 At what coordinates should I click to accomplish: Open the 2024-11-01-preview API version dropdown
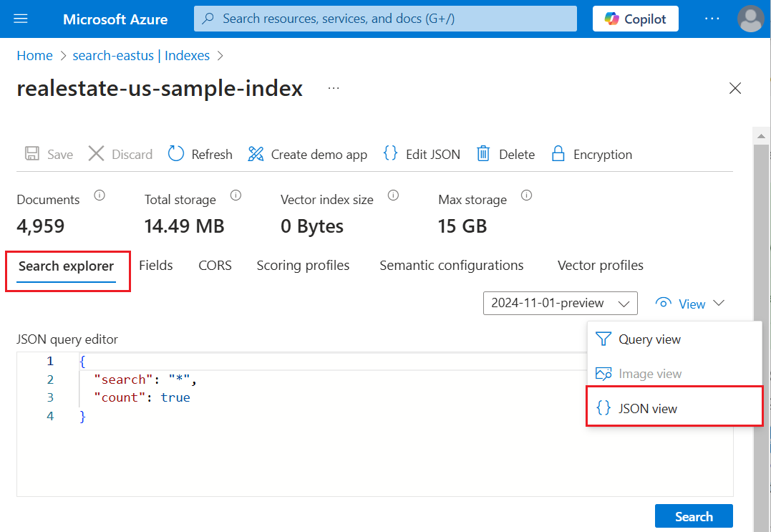[x=560, y=304]
